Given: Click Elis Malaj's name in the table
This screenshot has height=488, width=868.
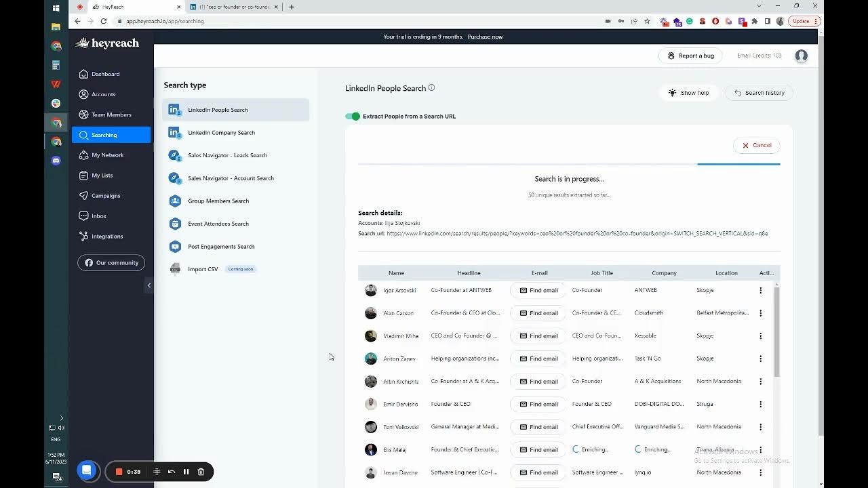Looking at the screenshot, I should (395, 450).
